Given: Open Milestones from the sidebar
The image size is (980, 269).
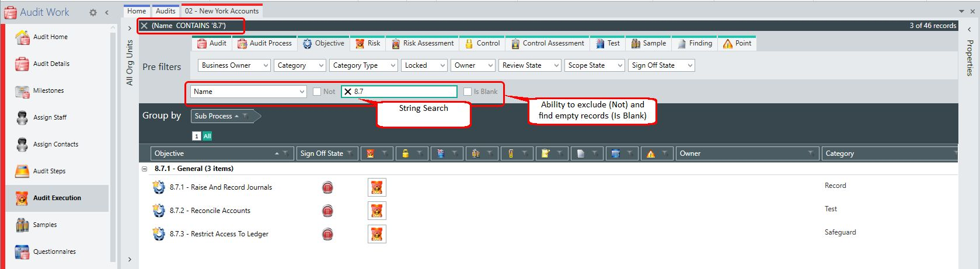Looking at the screenshot, I should pyautogui.click(x=48, y=90).
